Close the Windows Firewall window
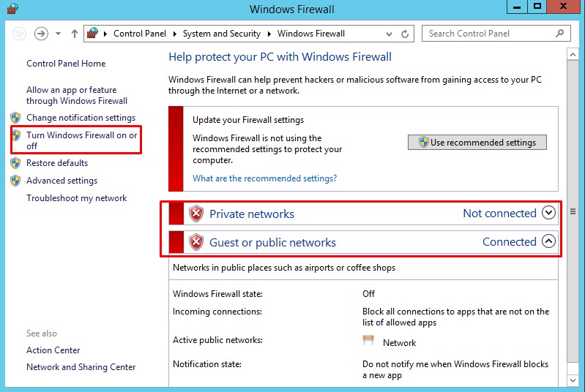The height and width of the screenshot is (392, 585). [563, 7]
